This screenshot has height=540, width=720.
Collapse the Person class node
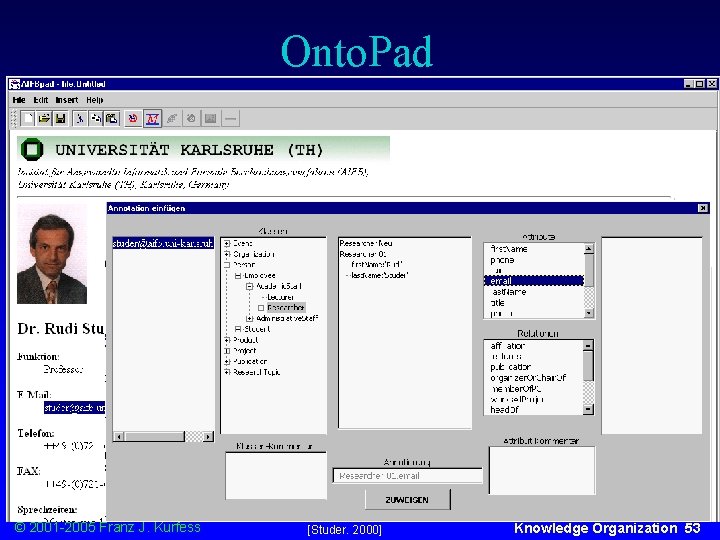pyautogui.click(x=227, y=265)
